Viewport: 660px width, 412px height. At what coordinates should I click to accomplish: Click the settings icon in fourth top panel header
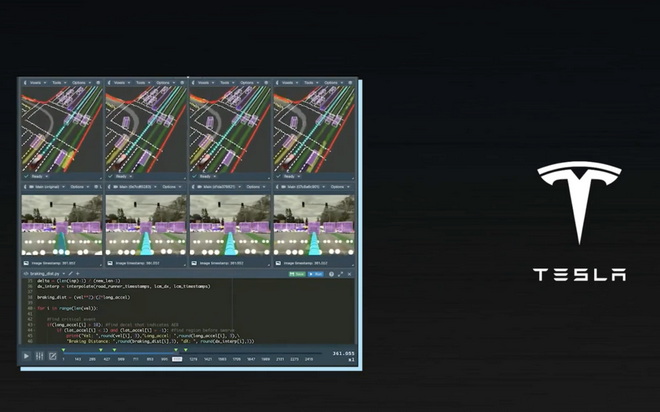(350, 83)
